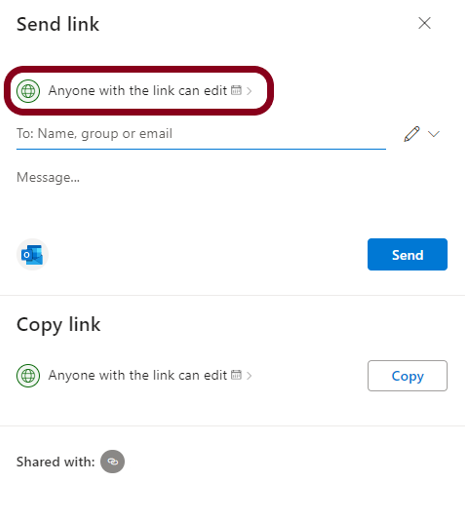Click the Copy link heading

click(58, 325)
